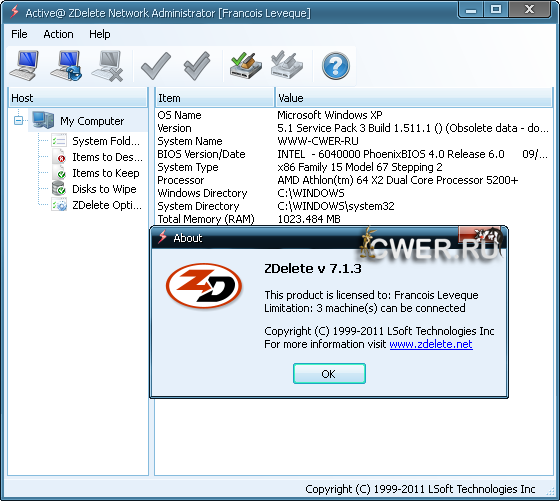Click the Disks to Wipe drive icon

(x=59, y=189)
